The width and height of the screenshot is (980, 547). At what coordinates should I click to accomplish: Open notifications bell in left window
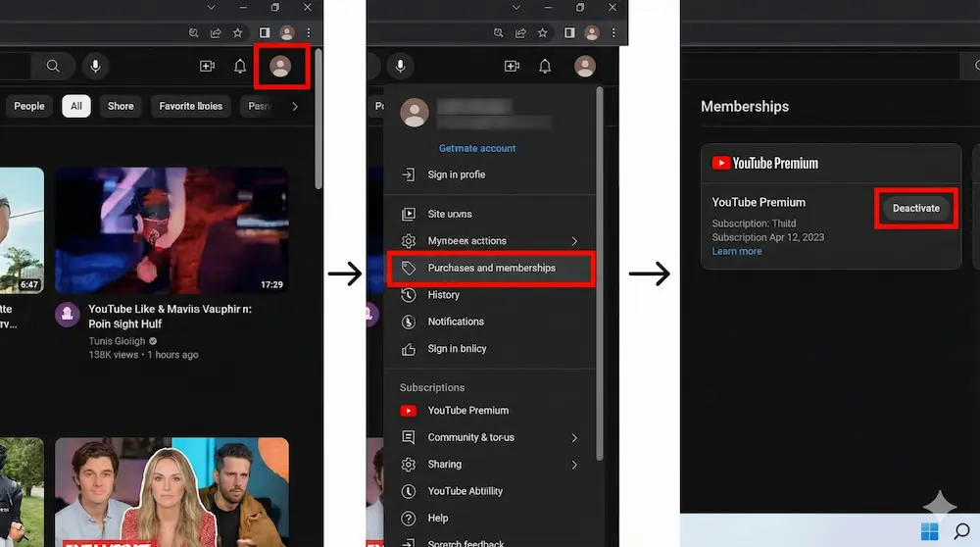pyautogui.click(x=240, y=66)
